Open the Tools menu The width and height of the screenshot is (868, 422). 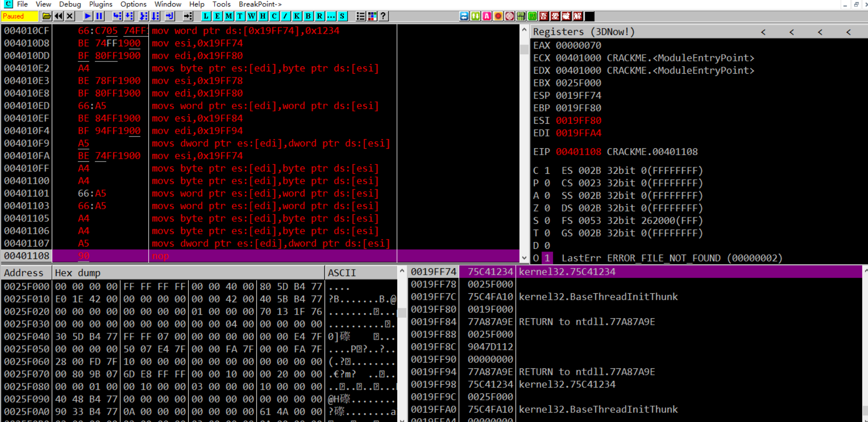221,4
